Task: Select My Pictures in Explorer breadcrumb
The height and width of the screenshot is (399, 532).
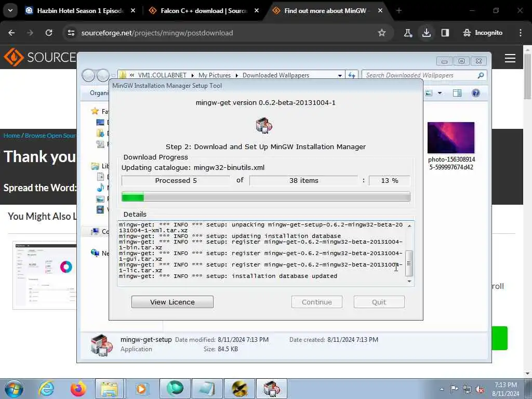Action: click(x=215, y=75)
